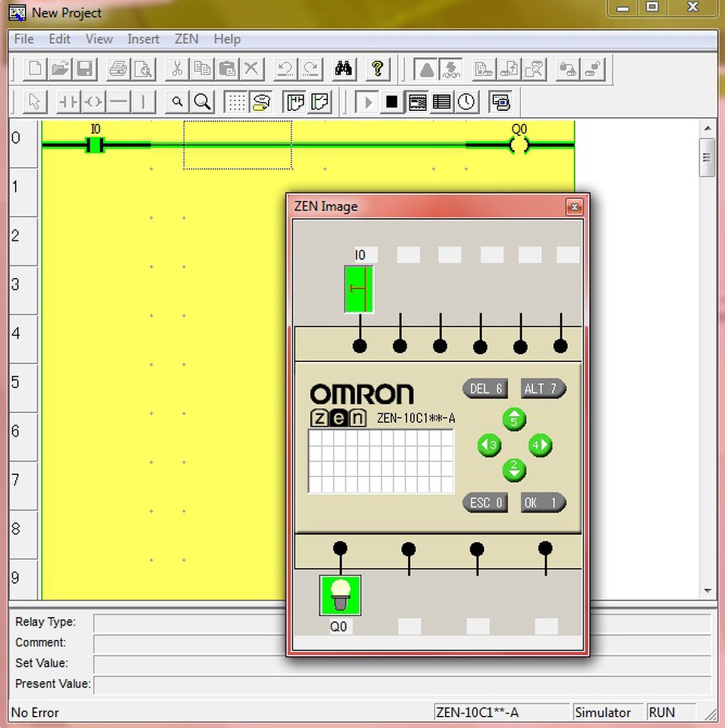Click the Cut scissors icon
This screenshot has height=728, width=725.
[x=177, y=69]
